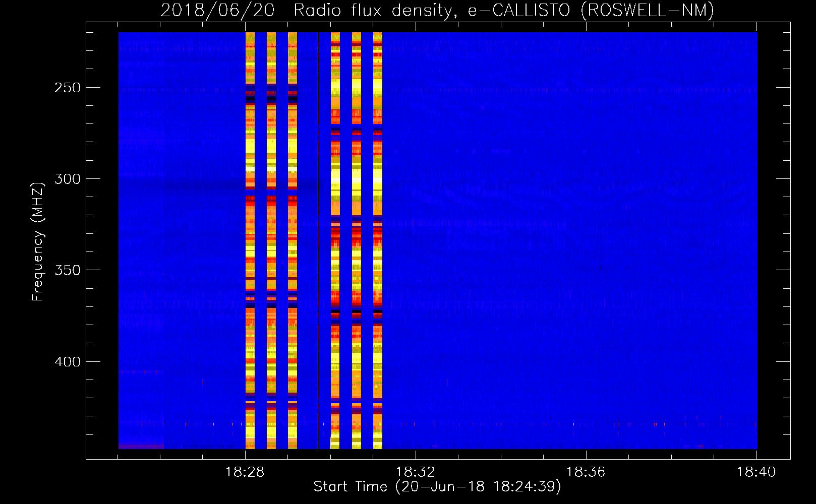
Task: Click the 'Frequency (MHZ)' axis label
Action: 38,242
